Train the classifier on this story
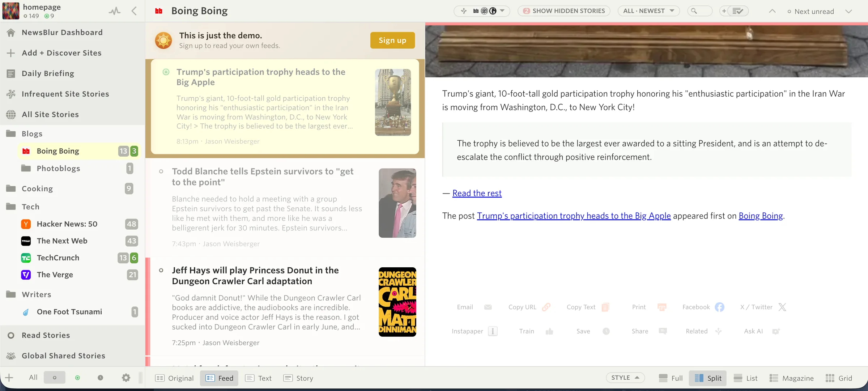Screen dimensions: 868x391 click(536, 331)
